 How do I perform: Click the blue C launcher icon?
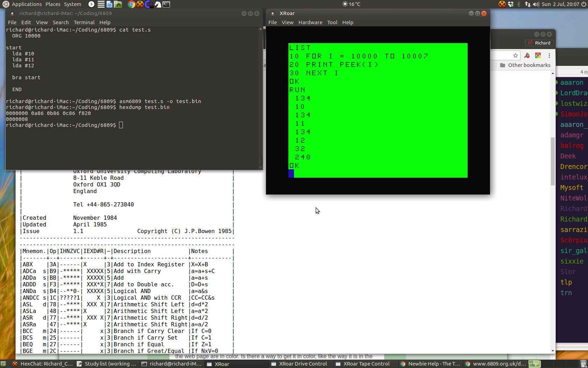[x=149, y=4]
